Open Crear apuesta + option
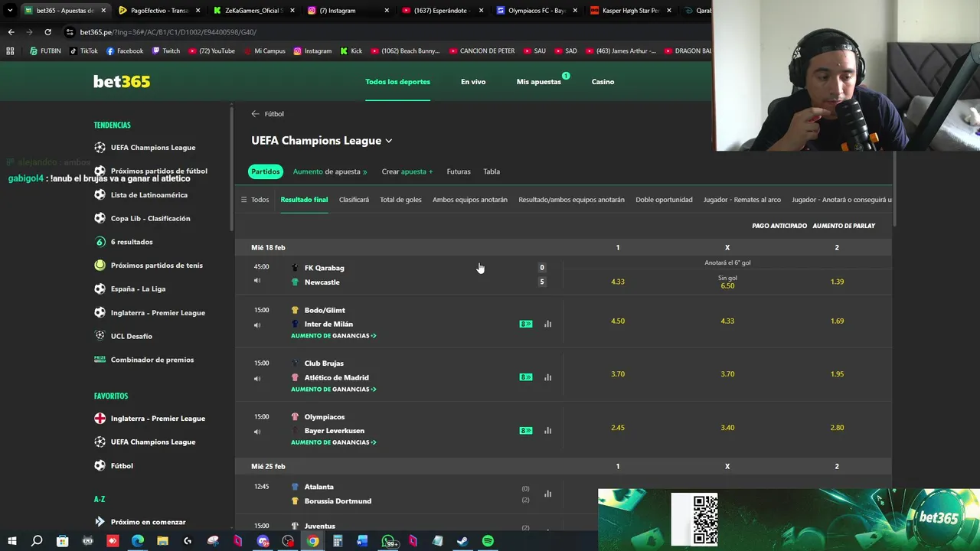Image resolution: width=980 pixels, height=551 pixels. pos(407,171)
